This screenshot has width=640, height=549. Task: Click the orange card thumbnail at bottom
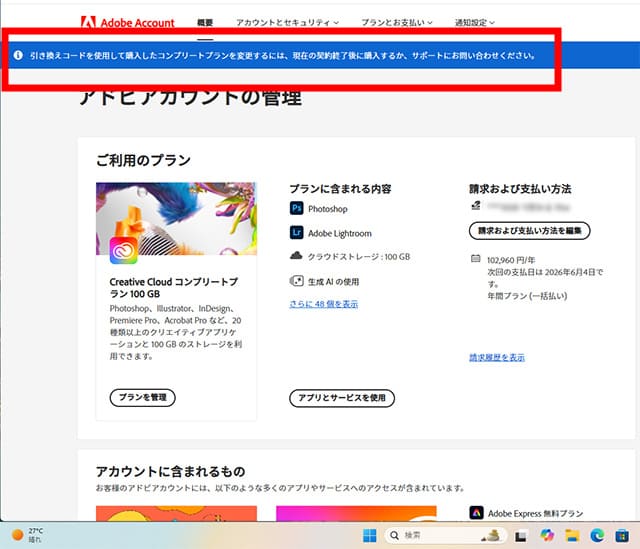pyautogui.click(x=176, y=513)
